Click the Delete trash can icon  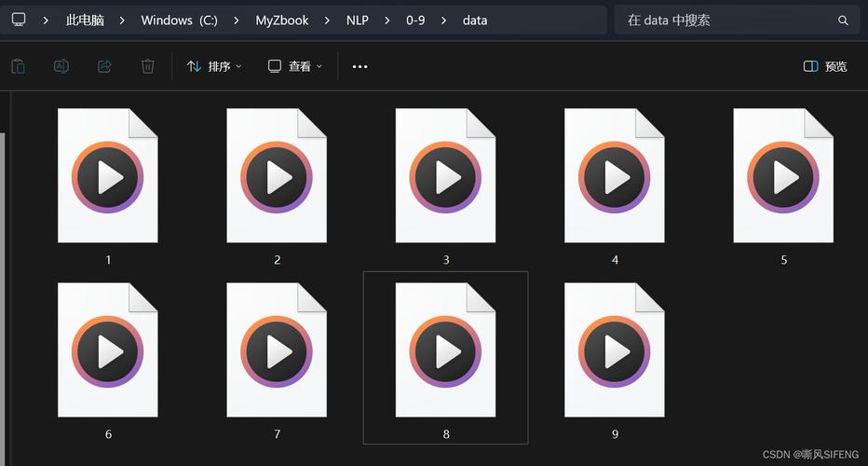pyautogui.click(x=148, y=66)
